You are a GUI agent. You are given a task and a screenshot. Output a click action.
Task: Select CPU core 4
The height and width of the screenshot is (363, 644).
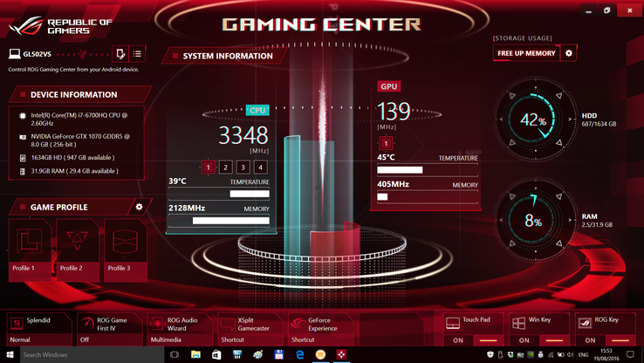[x=260, y=168]
